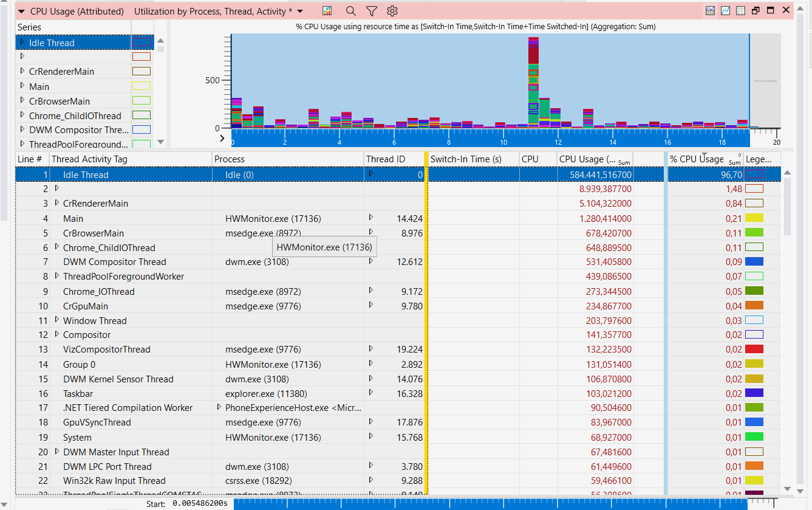
Task: Select the Start time value field
Action: 200,503
